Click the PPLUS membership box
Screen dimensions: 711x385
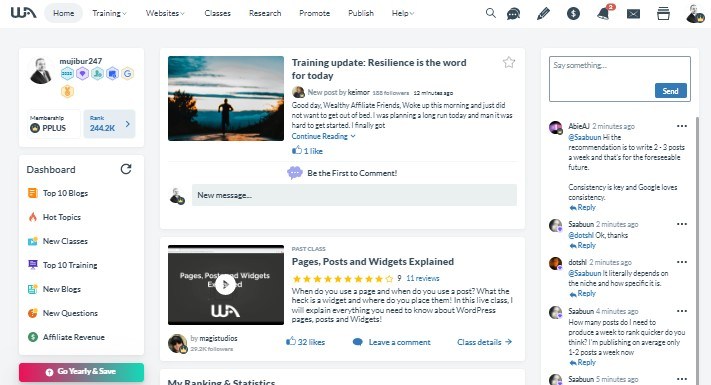click(x=54, y=123)
